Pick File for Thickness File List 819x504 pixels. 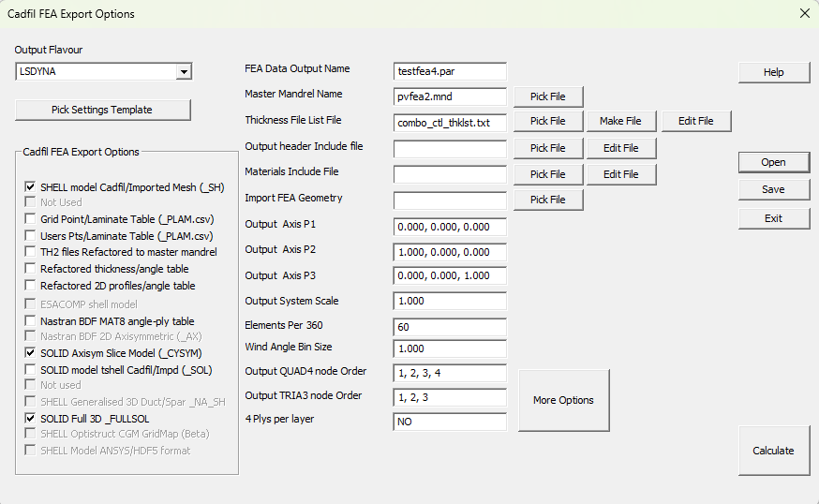548,121
